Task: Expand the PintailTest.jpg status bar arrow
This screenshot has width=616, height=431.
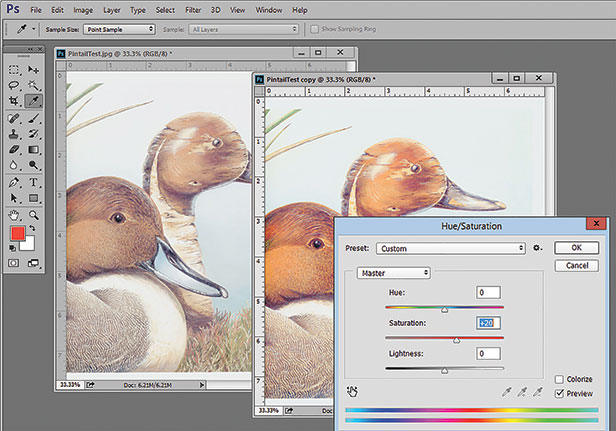Action: click(x=202, y=385)
